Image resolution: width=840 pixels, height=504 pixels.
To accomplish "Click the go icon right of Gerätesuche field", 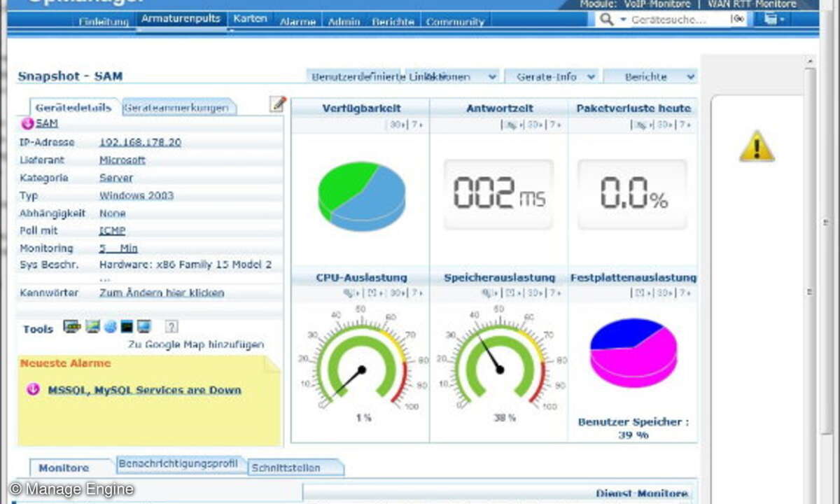I will coord(738,20).
